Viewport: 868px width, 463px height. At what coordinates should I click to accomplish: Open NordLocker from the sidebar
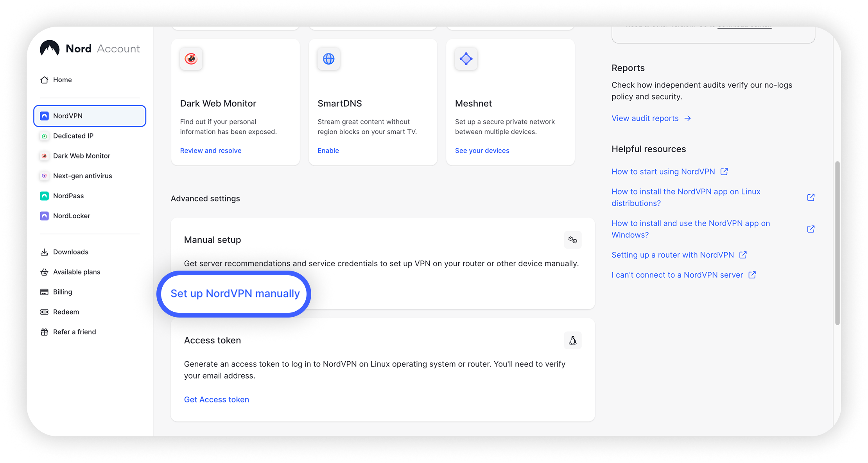65,215
